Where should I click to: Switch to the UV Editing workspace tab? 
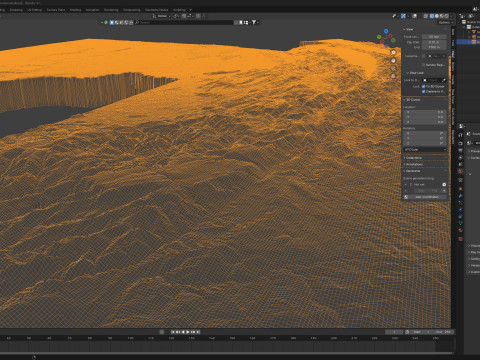[34, 10]
